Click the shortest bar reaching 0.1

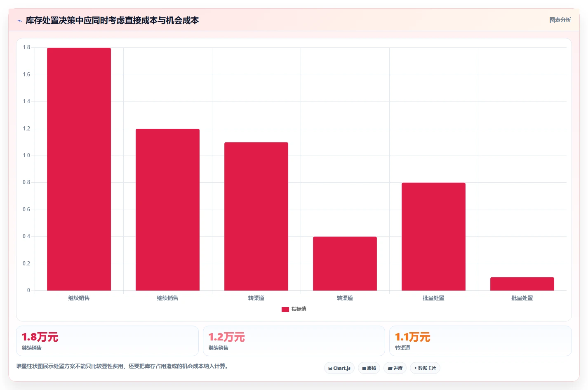pos(522,284)
